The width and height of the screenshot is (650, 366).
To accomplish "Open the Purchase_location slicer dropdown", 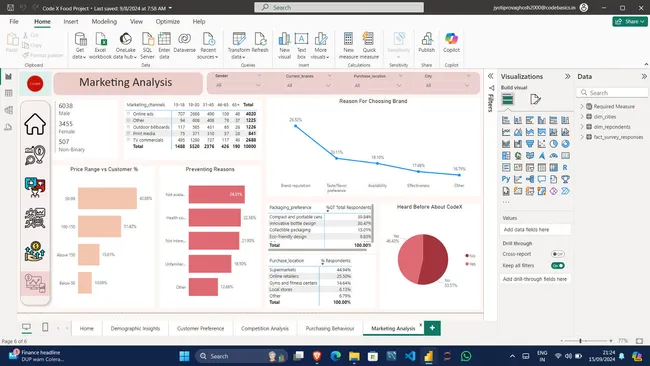I will [x=399, y=85].
